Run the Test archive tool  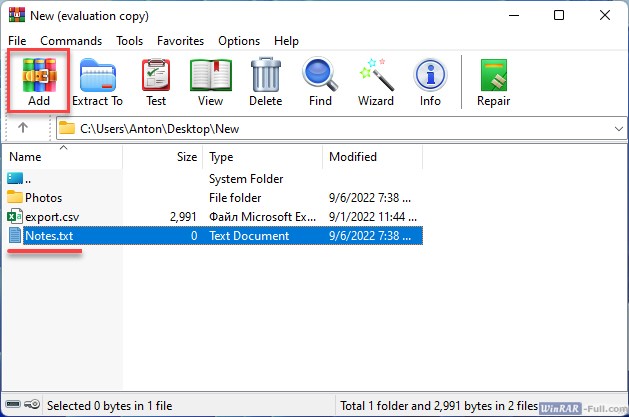pos(156,82)
